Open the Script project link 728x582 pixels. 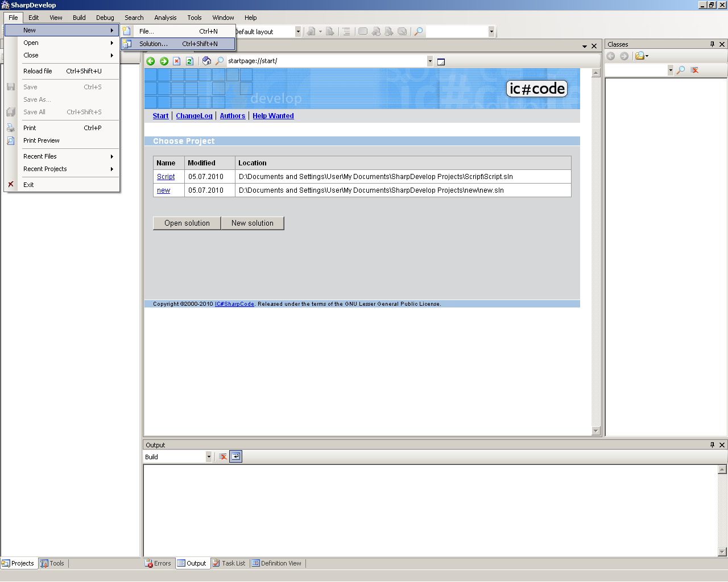click(x=166, y=177)
